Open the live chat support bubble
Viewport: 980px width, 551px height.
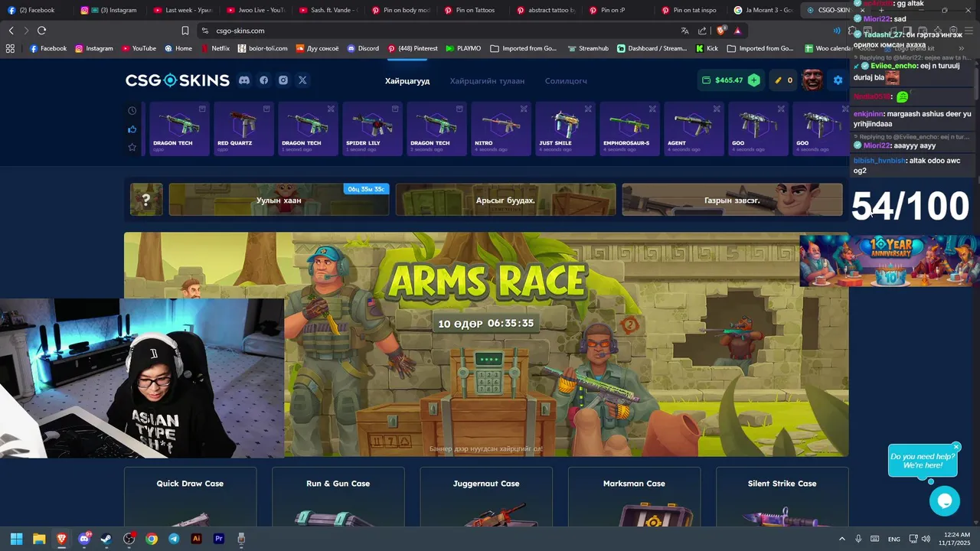pos(945,501)
